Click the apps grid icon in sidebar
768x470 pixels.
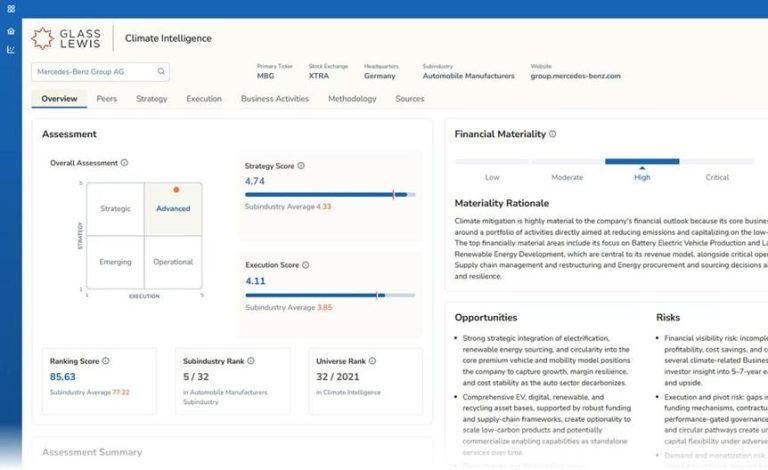point(10,8)
